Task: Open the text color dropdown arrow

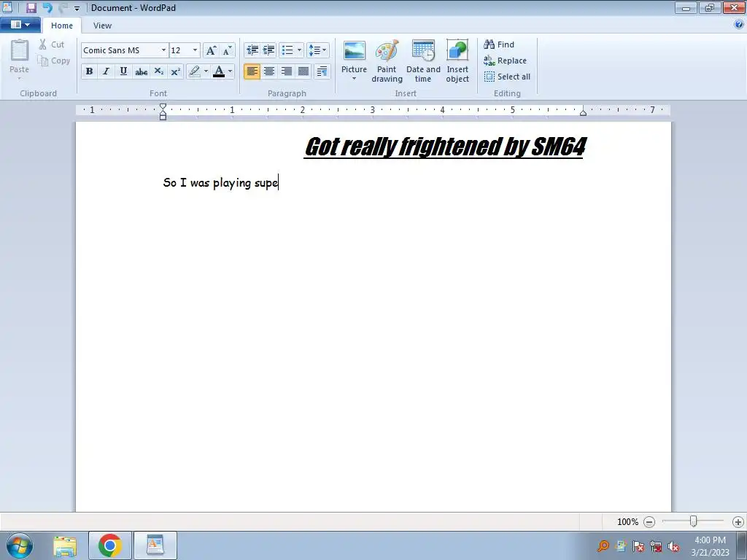Action: (231, 71)
